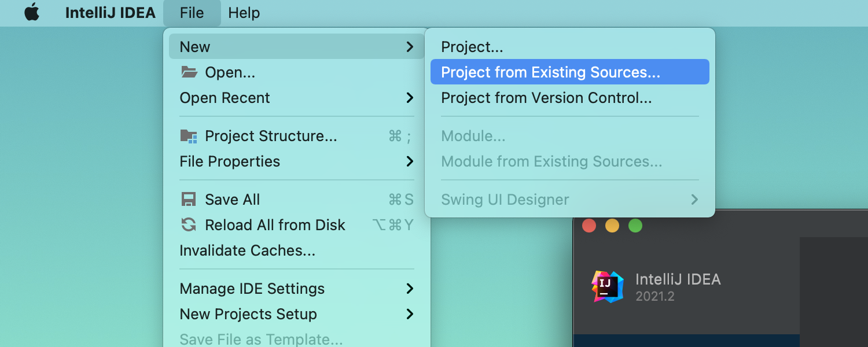Expand the Manage IDE Settings submenu arrow
This screenshot has height=347, width=868.
[x=410, y=289]
